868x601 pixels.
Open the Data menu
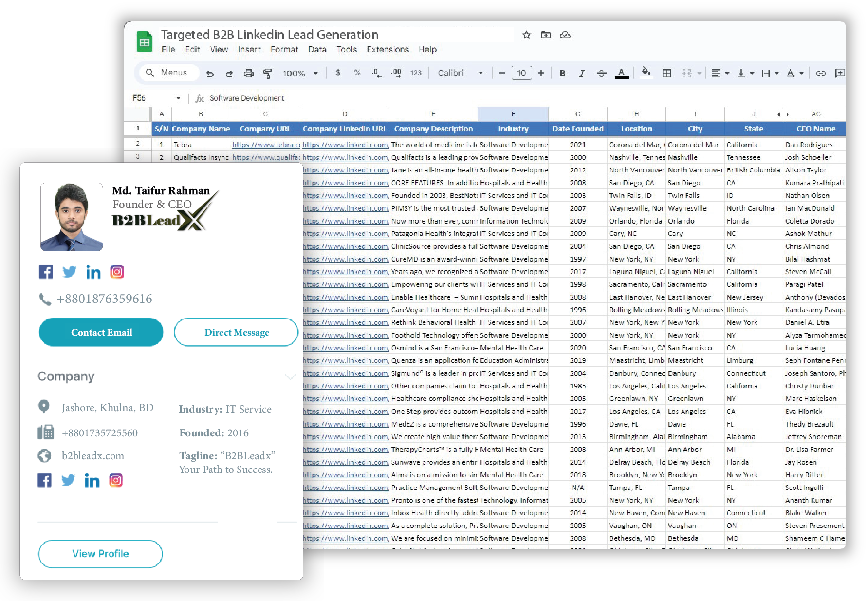click(317, 49)
